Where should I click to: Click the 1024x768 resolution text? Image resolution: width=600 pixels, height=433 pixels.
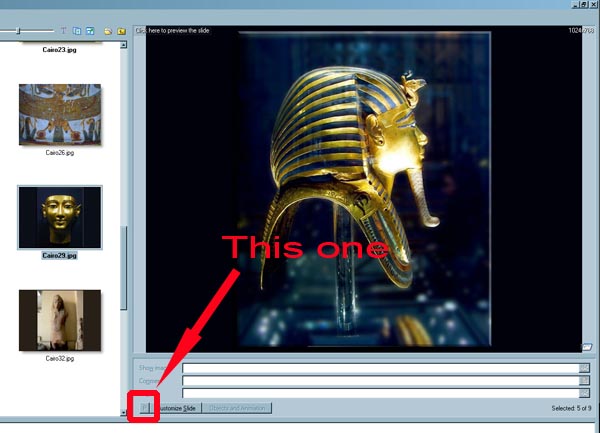click(x=581, y=30)
